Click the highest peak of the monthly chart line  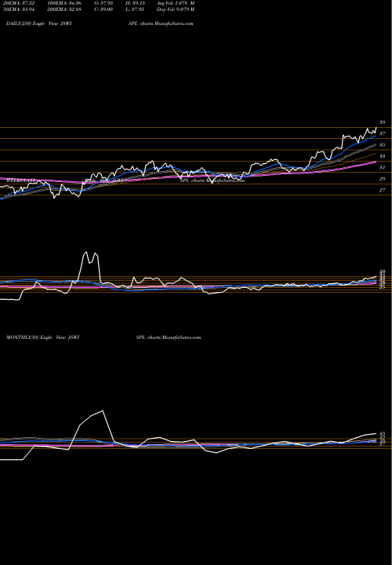click(x=103, y=410)
